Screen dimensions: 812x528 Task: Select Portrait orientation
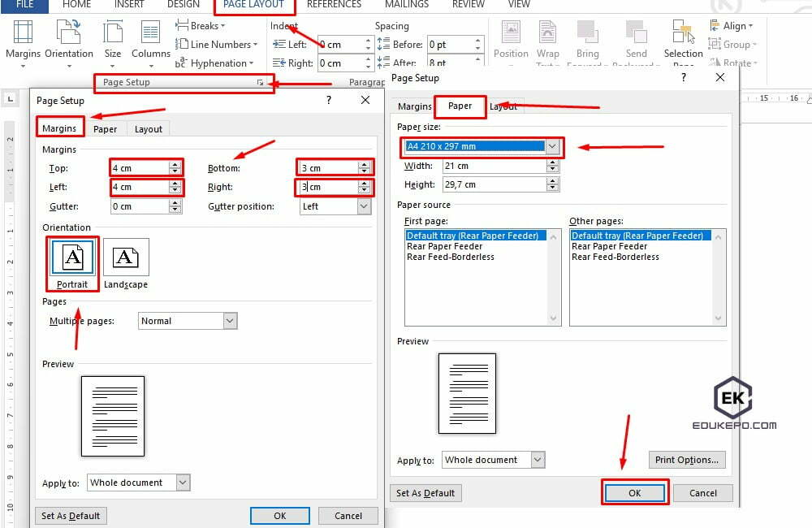coord(71,258)
